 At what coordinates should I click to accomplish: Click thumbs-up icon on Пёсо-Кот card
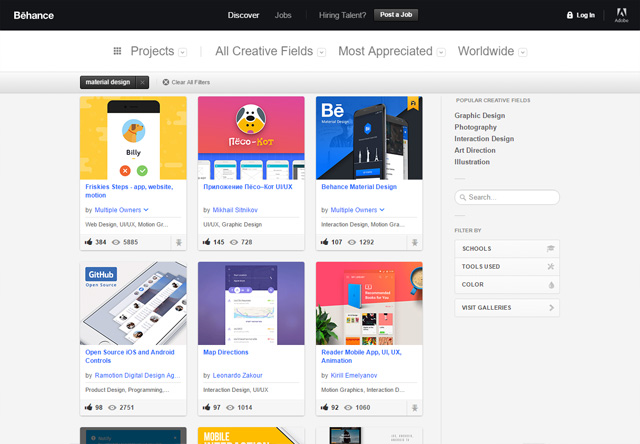pos(207,242)
